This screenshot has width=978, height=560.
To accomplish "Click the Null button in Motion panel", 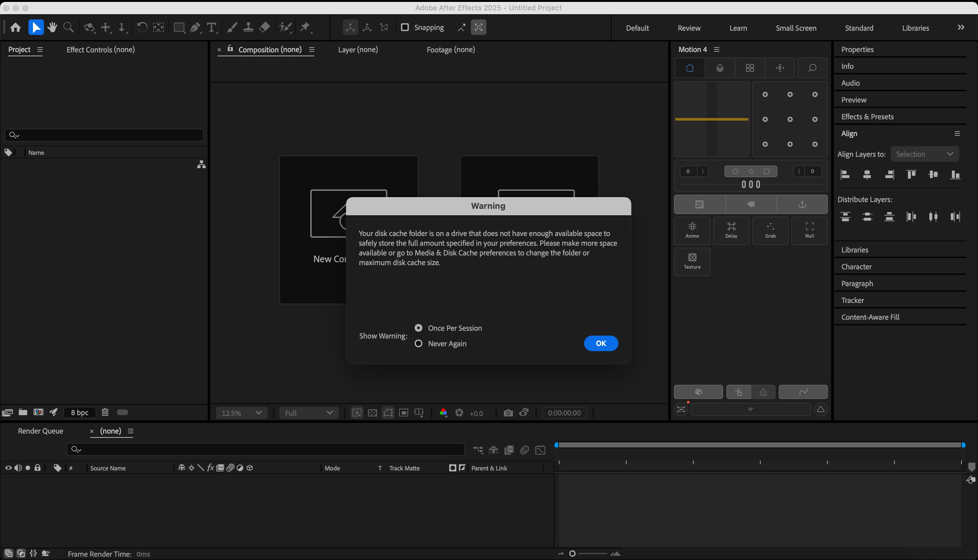I will pyautogui.click(x=809, y=231).
